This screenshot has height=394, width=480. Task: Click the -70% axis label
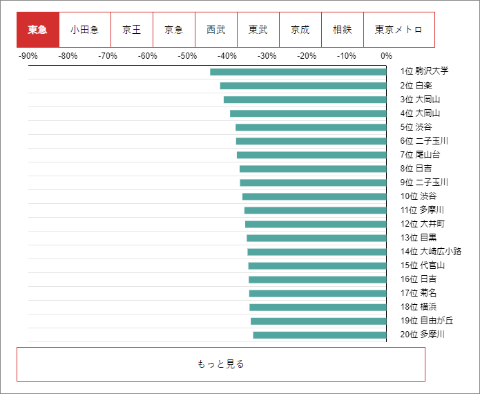[x=108, y=56]
